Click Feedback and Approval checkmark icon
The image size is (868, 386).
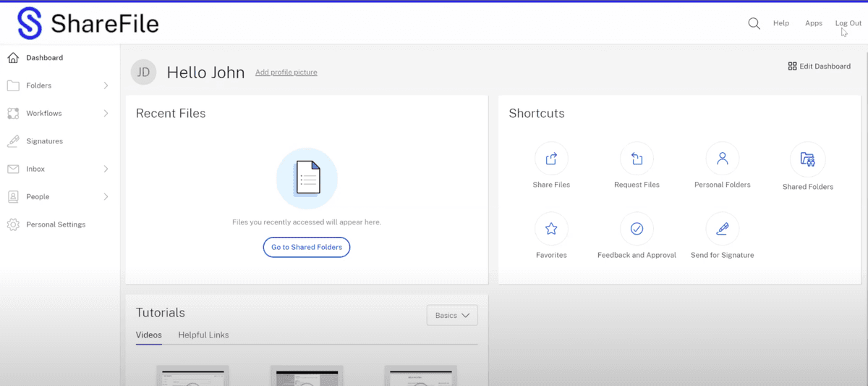[x=637, y=229]
